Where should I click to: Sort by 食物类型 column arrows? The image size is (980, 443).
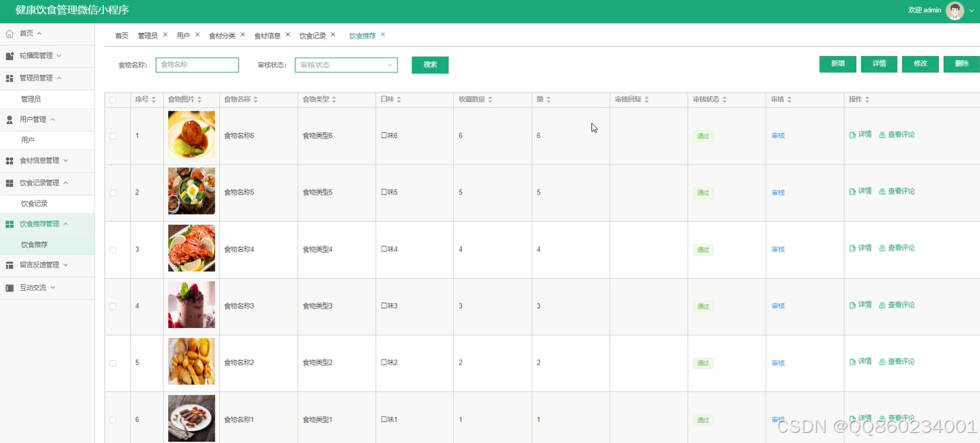click(x=334, y=100)
